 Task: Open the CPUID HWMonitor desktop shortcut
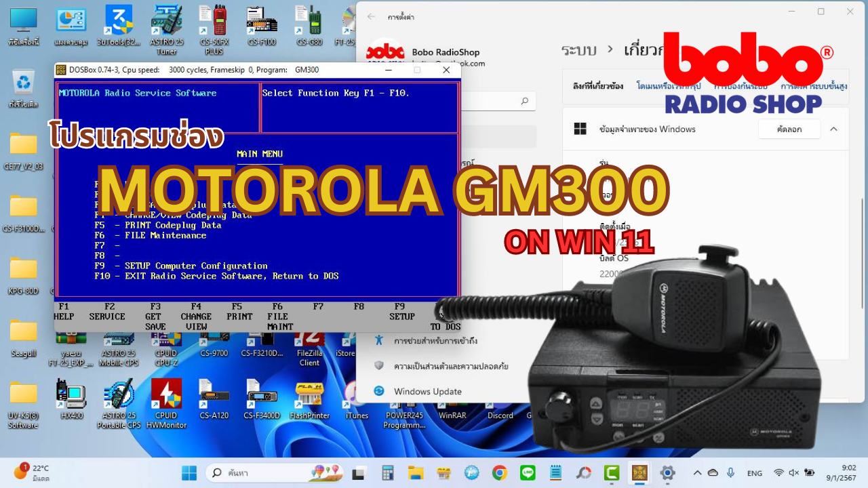(x=166, y=396)
